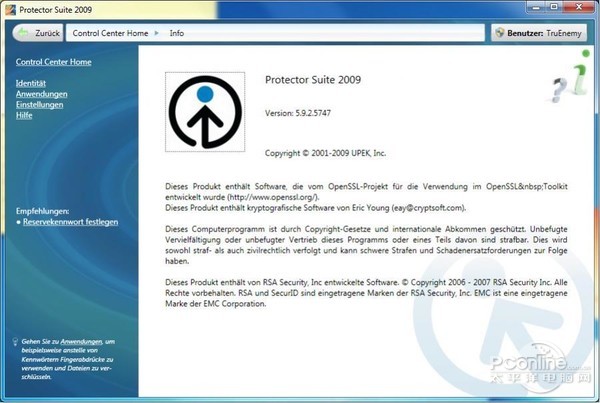Screen dimensions: 600x403
Task: Click the green info 'i' icon
Action: [x=581, y=73]
